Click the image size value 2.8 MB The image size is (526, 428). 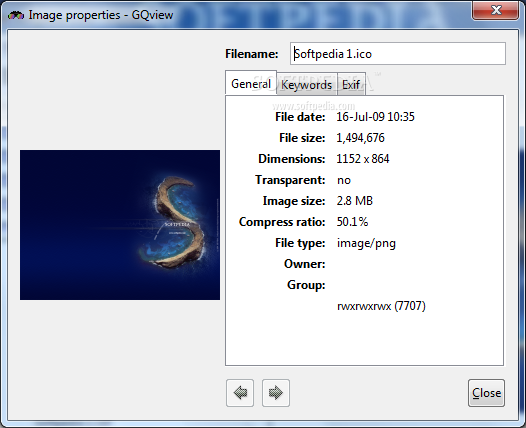(355, 201)
